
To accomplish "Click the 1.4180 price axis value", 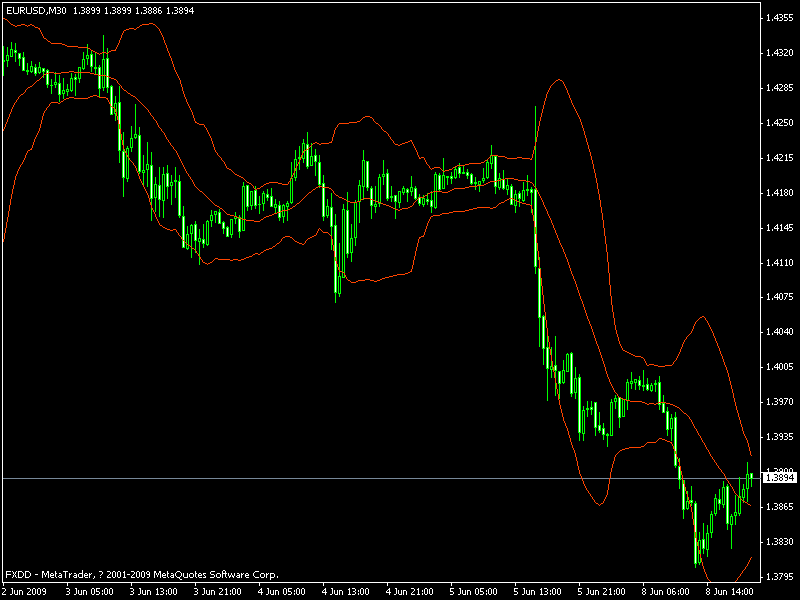I will pos(780,193).
